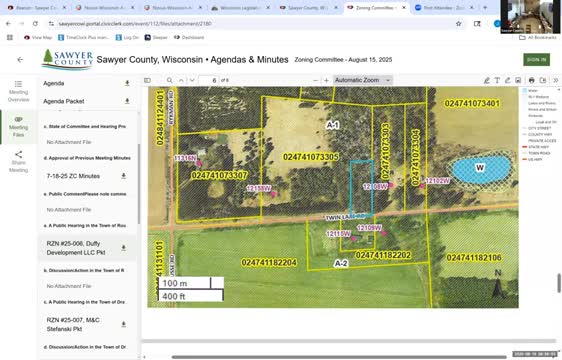Open the Log On bookmark
This screenshot has width=562, height=360.
pyautogui.click(x=127, y=37)
